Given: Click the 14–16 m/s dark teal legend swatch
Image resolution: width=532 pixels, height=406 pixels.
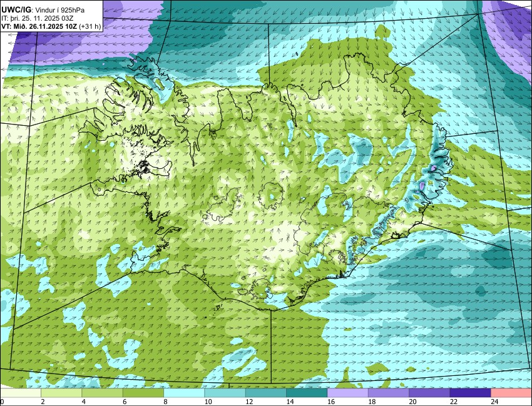Looking at the screenshot, I should pyautogui.click(x=307, y=393).
